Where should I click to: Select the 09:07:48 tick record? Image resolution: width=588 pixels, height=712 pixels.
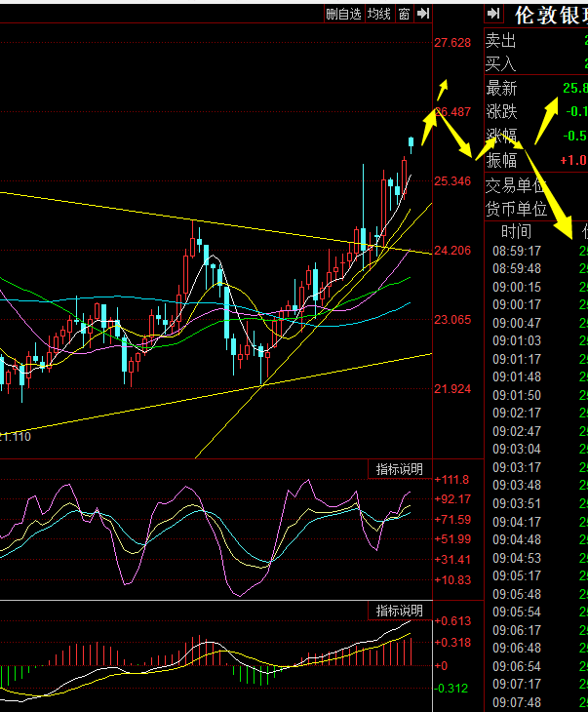tap(517, 702)
